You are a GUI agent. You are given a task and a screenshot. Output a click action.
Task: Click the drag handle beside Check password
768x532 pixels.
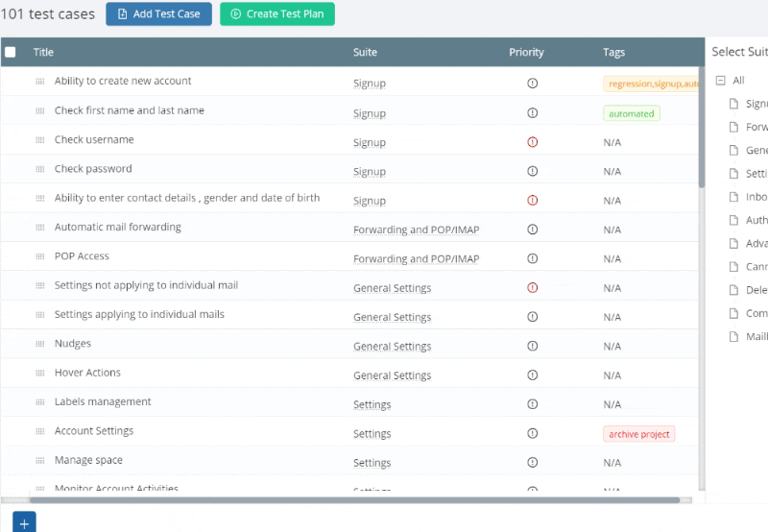point(40,169)
